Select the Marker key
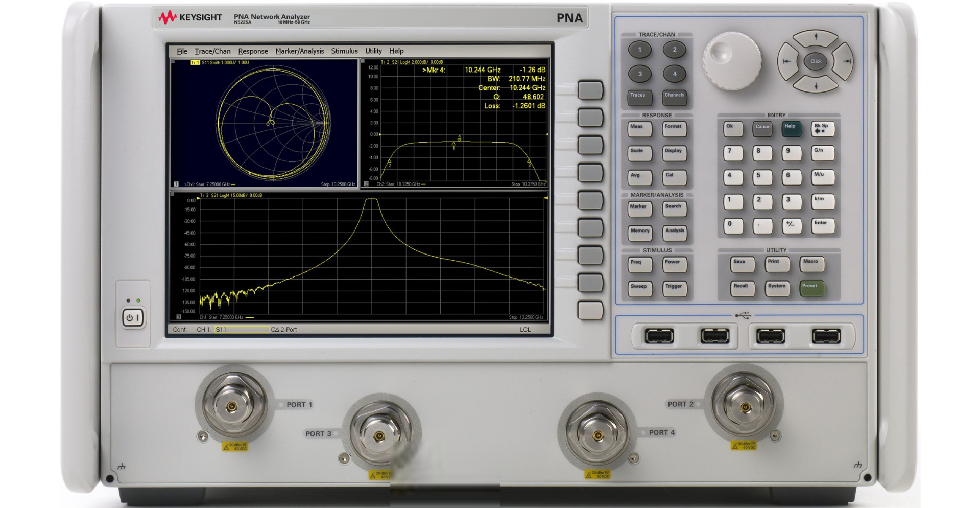 click(x=639, y=209)
